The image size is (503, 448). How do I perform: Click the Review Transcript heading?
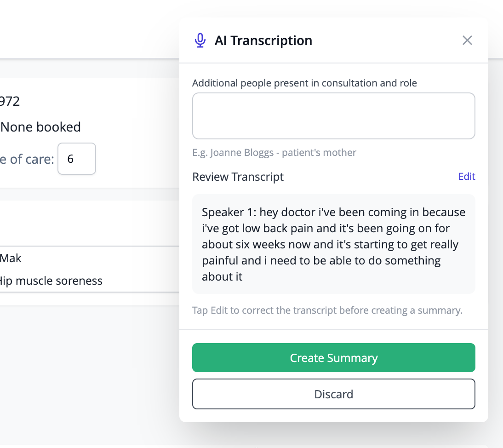[238, 177]
